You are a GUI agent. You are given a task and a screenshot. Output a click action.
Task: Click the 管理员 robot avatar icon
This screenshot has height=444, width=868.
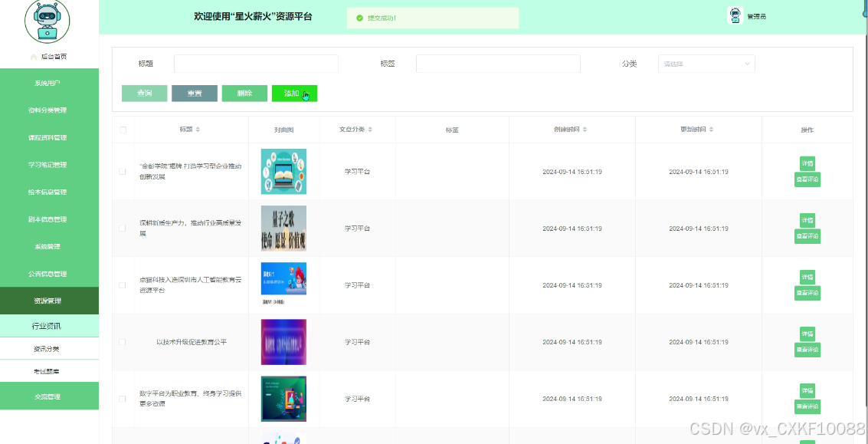tap(735, 15)
